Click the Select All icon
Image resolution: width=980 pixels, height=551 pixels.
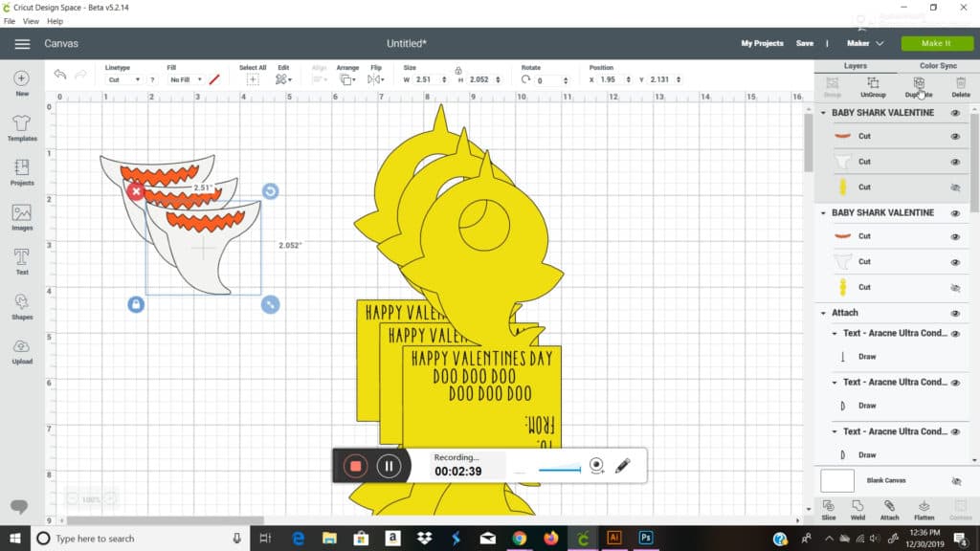pos(253,79)
